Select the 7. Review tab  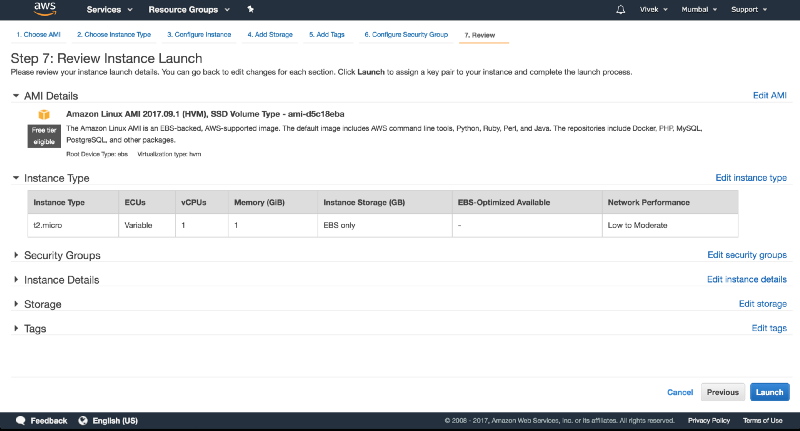(x=480, y=35)
